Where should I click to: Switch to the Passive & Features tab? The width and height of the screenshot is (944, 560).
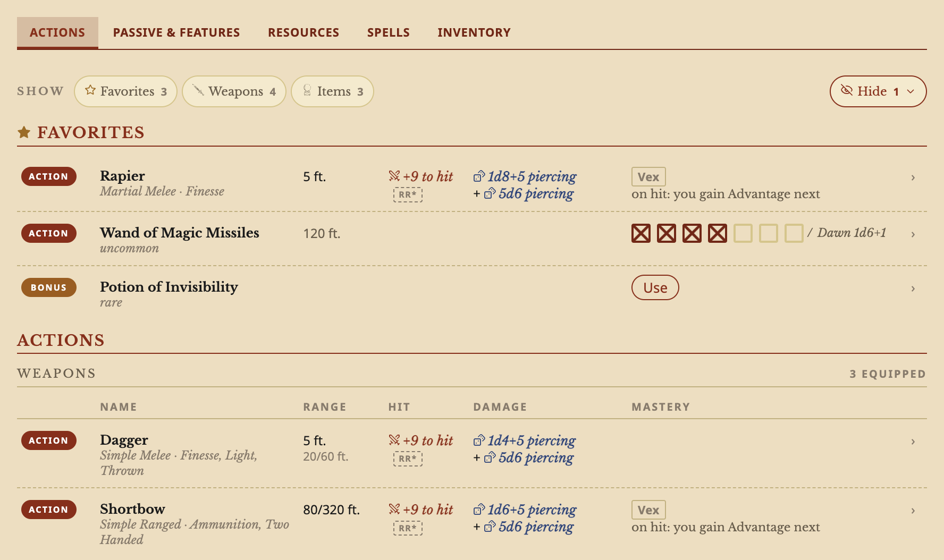(176, 32)
